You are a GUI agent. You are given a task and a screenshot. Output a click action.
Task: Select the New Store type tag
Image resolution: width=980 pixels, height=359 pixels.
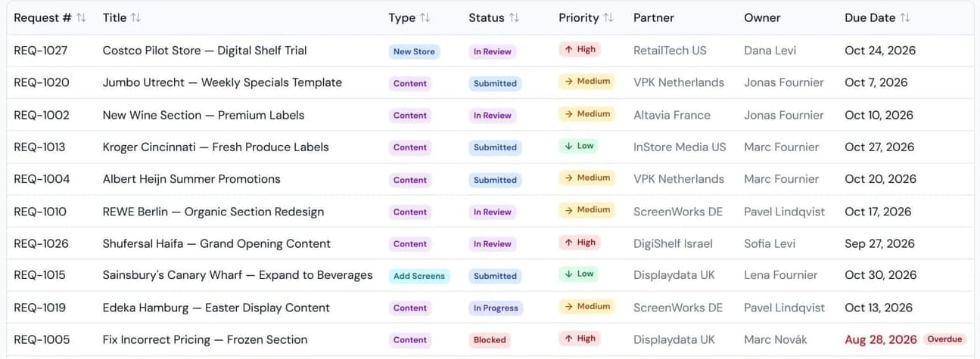pyautogui.click(x=414, y=51)
